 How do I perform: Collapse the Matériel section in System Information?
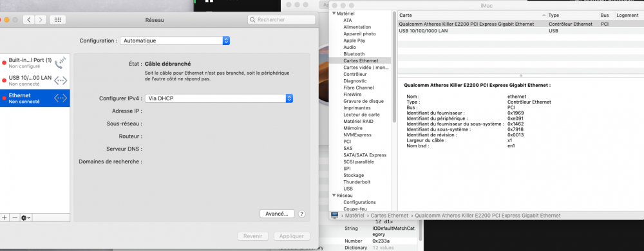tap(334, 14)
